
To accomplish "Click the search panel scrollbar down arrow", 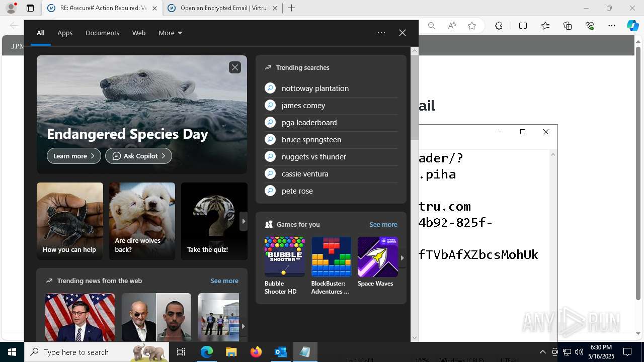I will pos(415,338).
